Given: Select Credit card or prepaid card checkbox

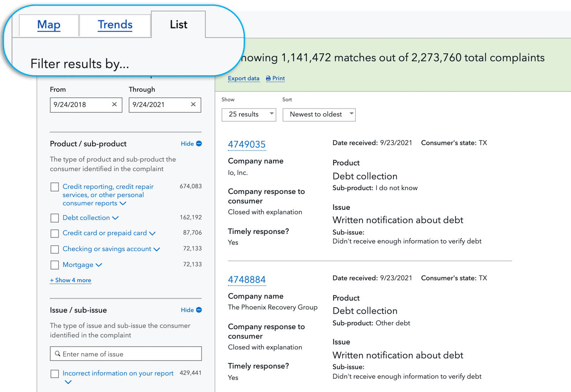Looking at the screenshot, I should 55,233.
